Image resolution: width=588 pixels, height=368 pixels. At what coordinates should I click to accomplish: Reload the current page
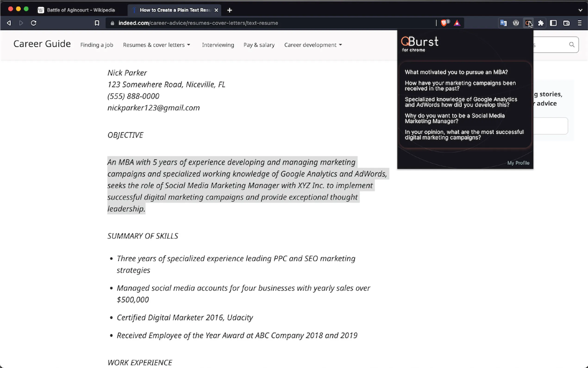[34, 23]
